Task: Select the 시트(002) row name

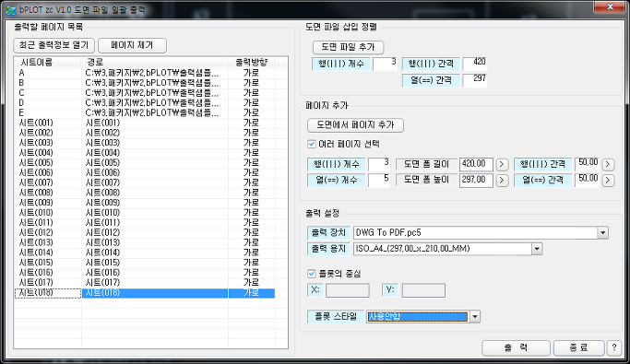Action: 36,133
